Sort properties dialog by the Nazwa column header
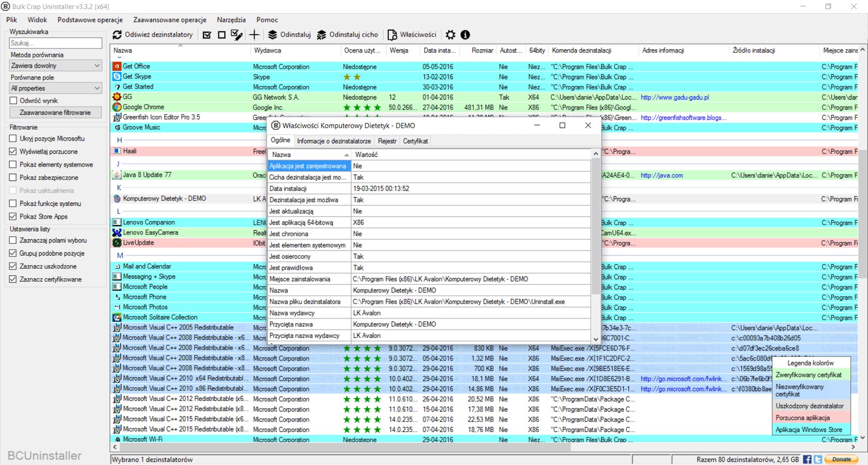868x465 pixels. pyautogui.click(x=309, y=154)
